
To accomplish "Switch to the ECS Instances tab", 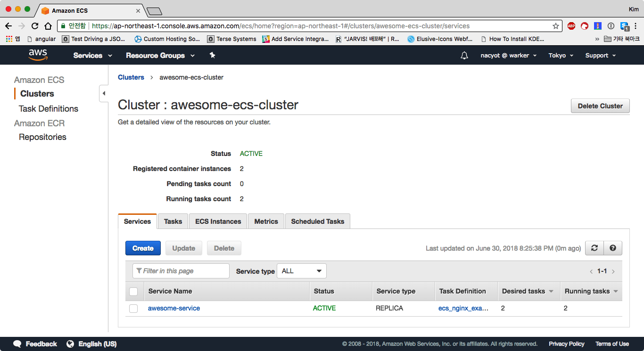I will click(218, 221).
